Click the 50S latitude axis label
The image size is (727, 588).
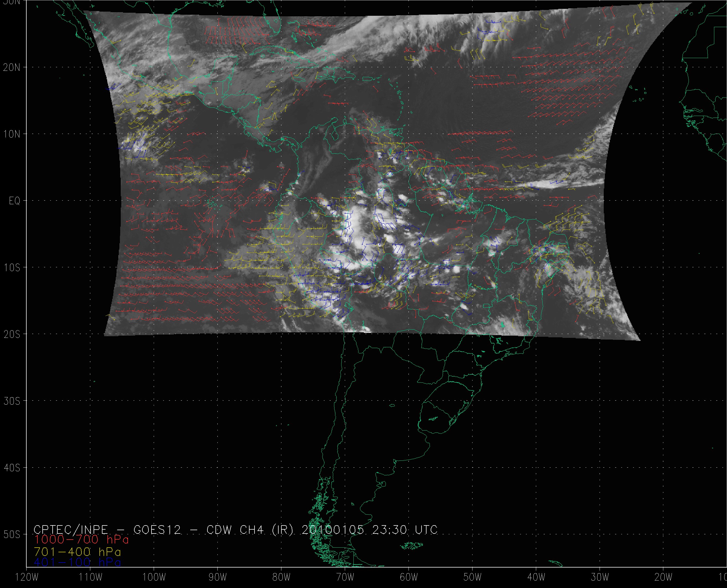tap(12, 535)
